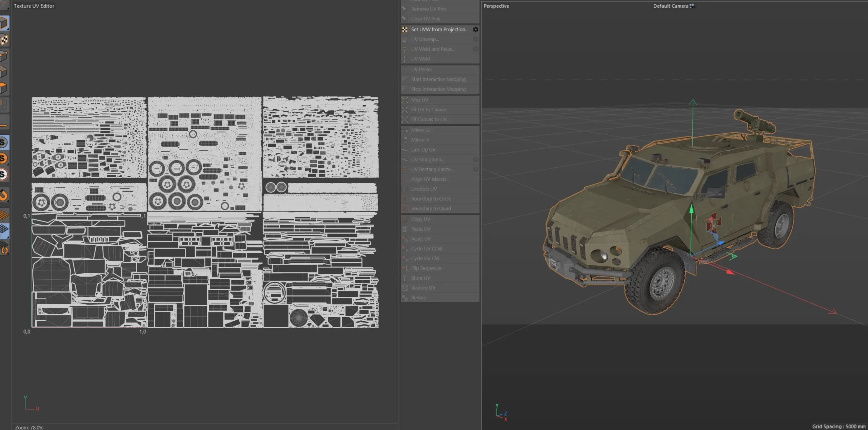The width and height of the screenshot is (868, 430).
Task: Click the Perspective viewport label
Action: click(496, 6)
